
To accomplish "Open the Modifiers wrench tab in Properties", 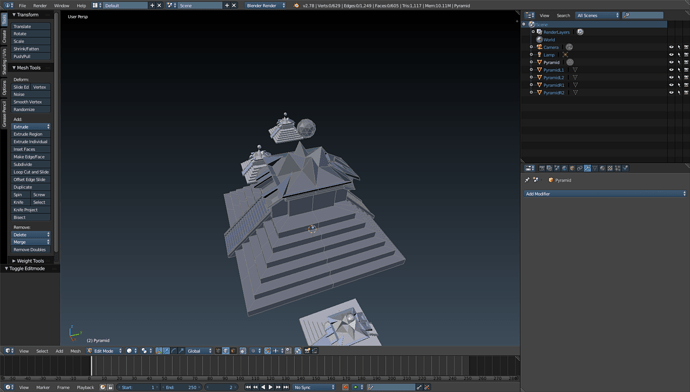I will point(587,168).
